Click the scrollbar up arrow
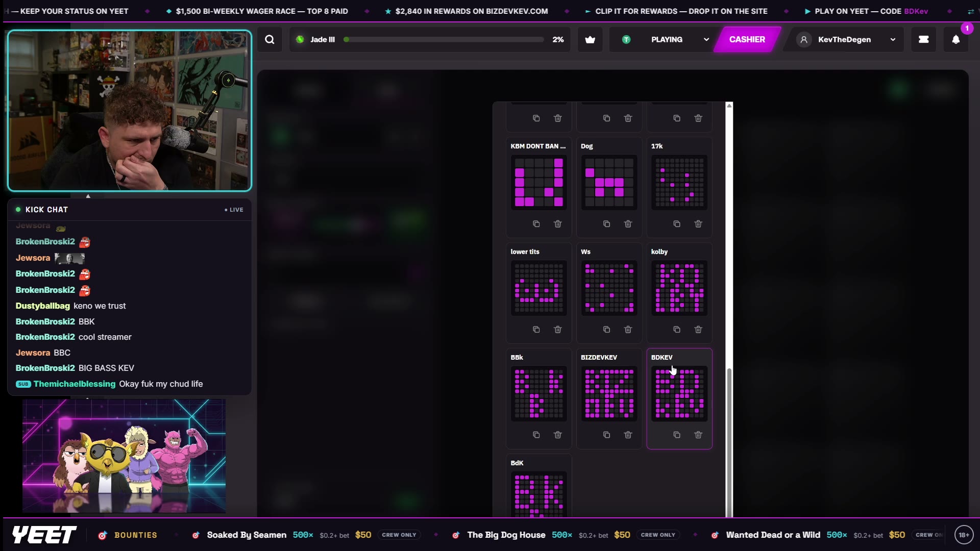980x551 pixels. 729,106
